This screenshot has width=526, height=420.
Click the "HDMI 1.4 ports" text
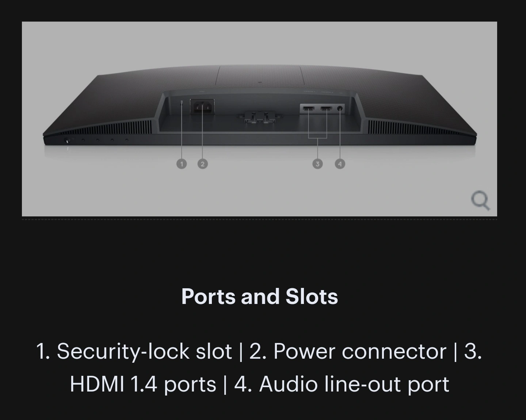click(143, 384)
